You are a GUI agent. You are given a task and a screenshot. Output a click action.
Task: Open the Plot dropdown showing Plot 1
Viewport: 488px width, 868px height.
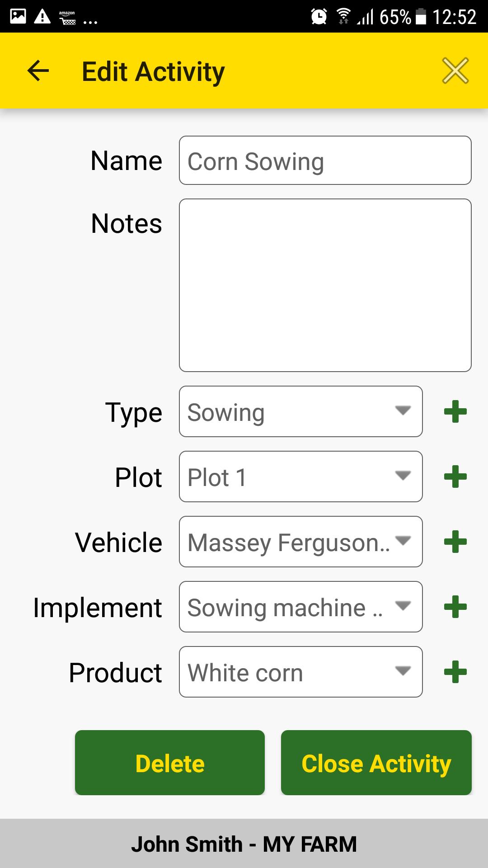[301, 476]
